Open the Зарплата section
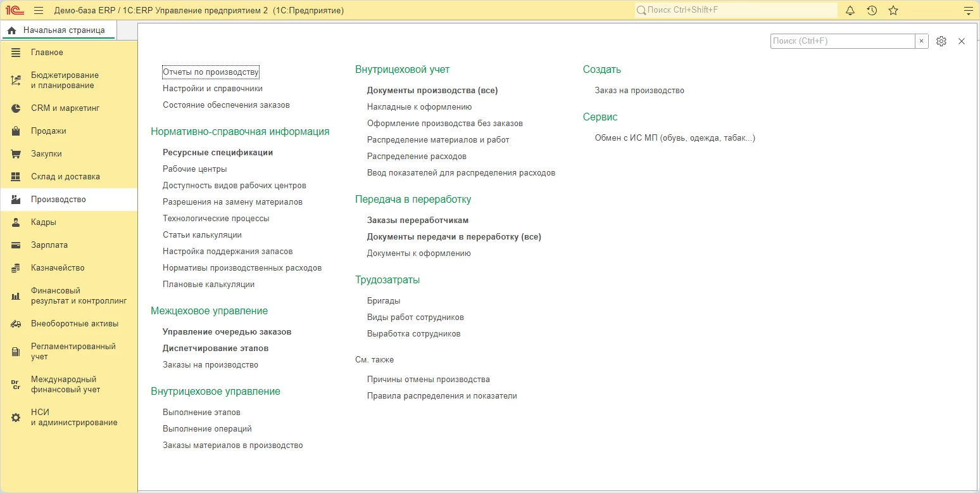980x493 pixels. [x=68, y=245]
